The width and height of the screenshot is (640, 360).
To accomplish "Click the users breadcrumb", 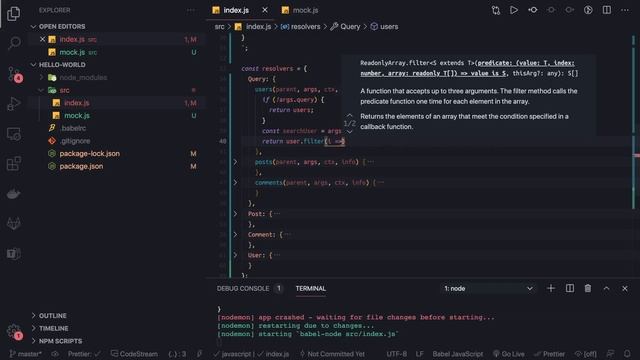I will [x=384, y=27].
